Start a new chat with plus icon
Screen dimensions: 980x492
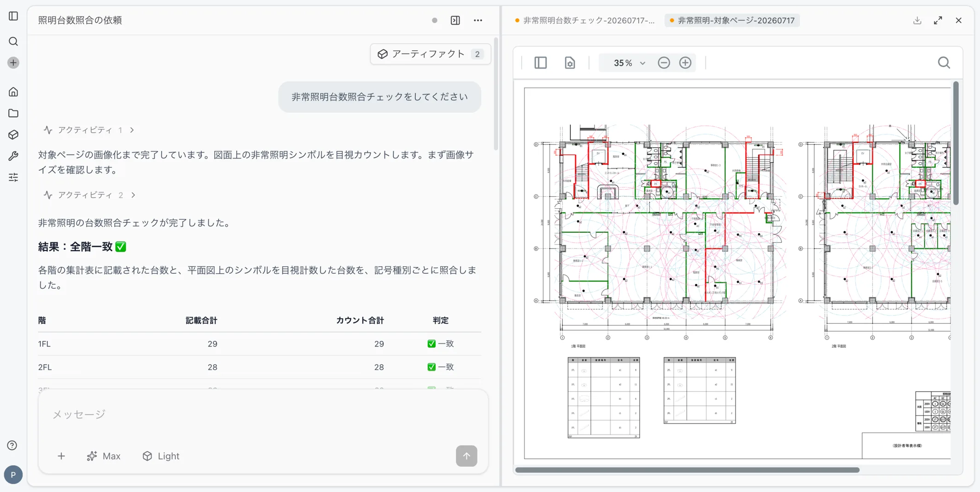tap(13, 63)
